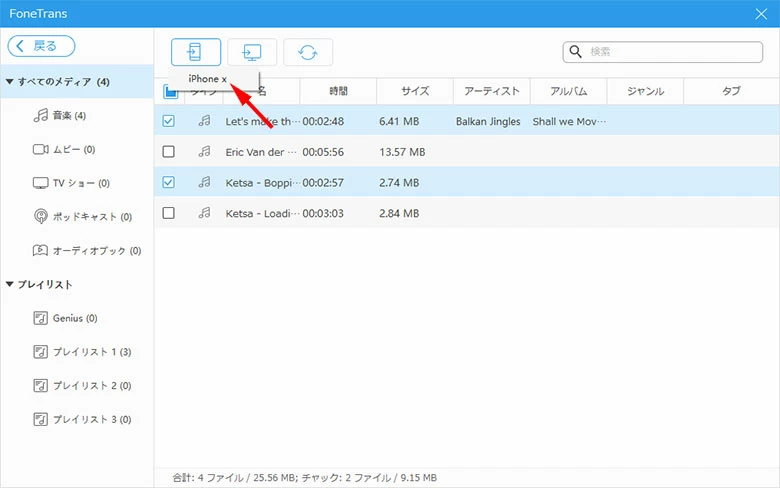Check the Ketsa - Loadi song checkbox
780x488 pixels.
(x=168, y=213)
